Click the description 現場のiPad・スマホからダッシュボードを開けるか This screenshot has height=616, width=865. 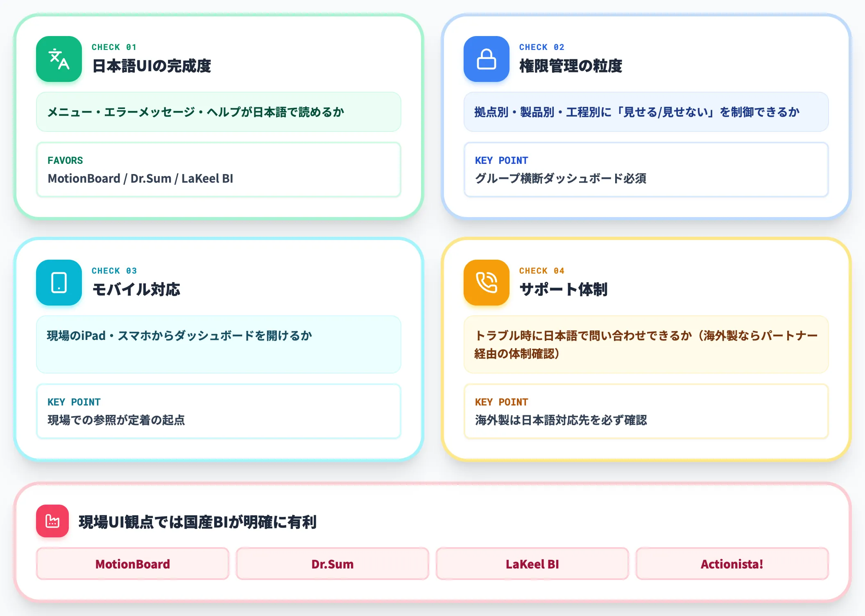tap(219, 344)
